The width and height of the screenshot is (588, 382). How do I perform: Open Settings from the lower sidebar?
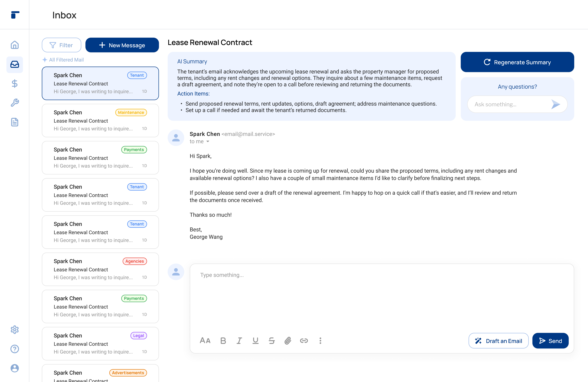[15, 330]
